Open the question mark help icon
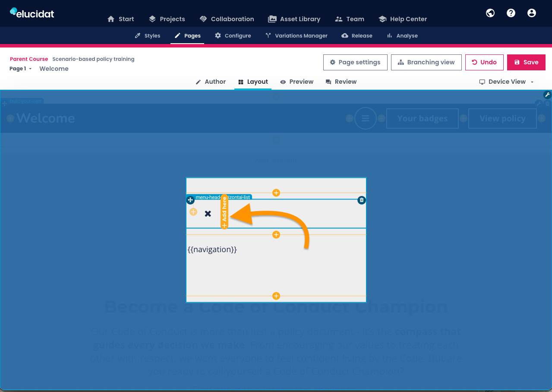The image size is (552, 392). pyautogui.click(x=511, y=13)
